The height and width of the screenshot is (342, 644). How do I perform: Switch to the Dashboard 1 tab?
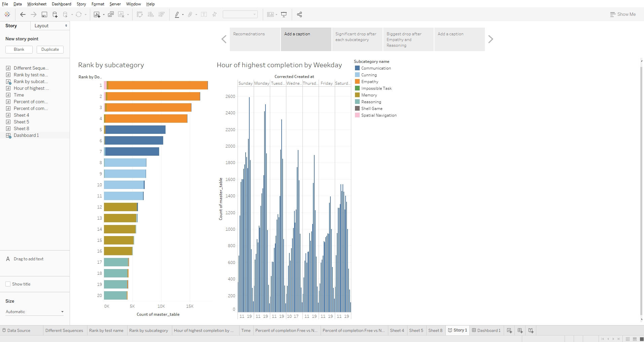pos(486,331)
